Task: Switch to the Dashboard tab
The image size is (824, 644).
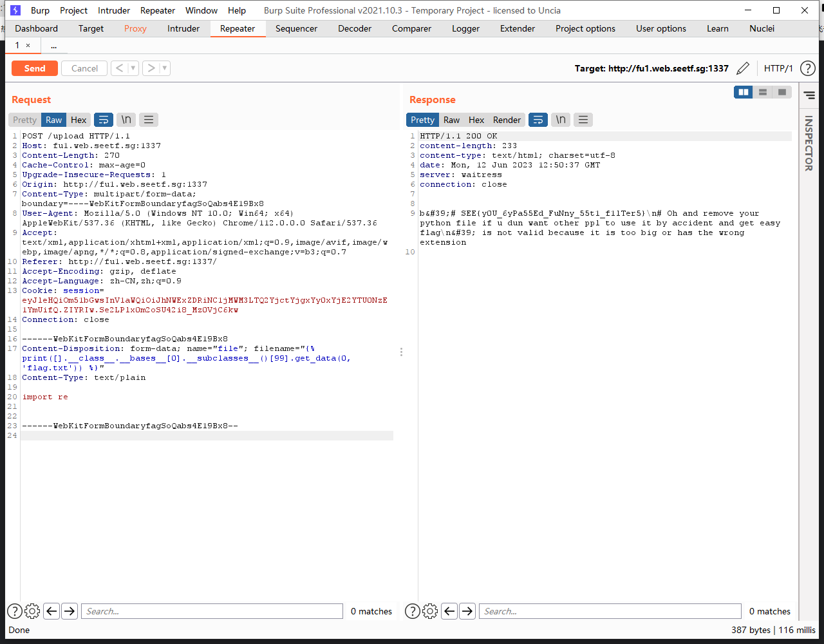Action: [37, 28]
